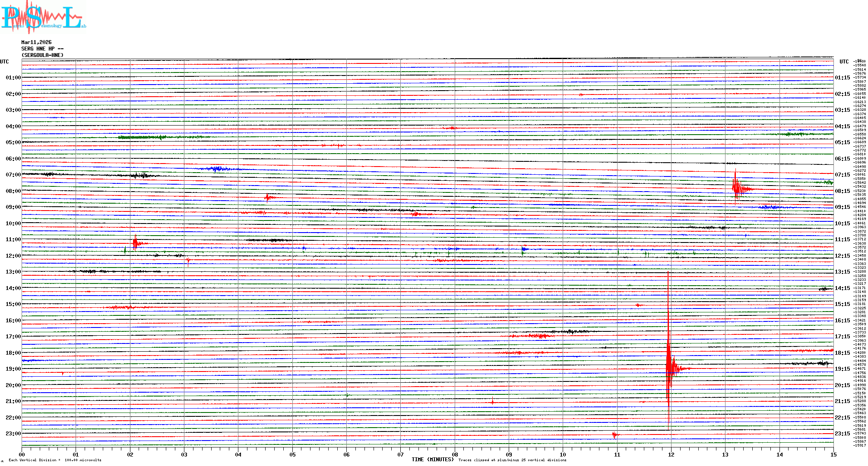Click the 19:00 hour label on the left axis

13,369
